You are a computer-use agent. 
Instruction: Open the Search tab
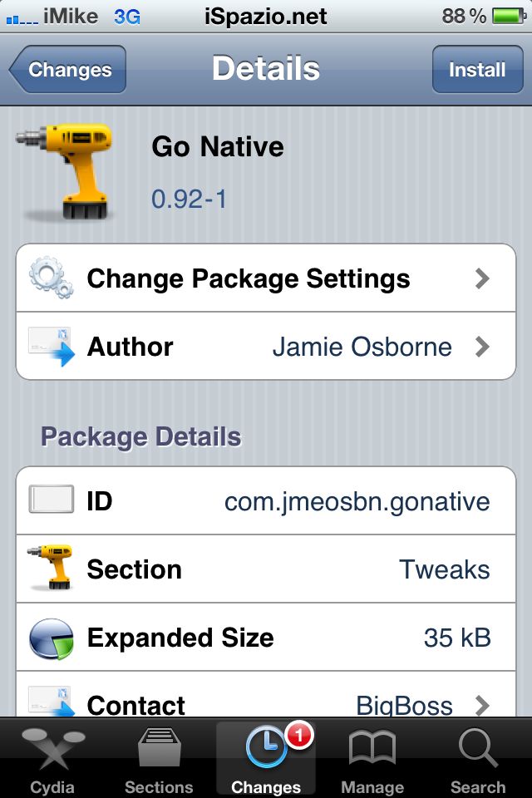(x=478, y=758)
